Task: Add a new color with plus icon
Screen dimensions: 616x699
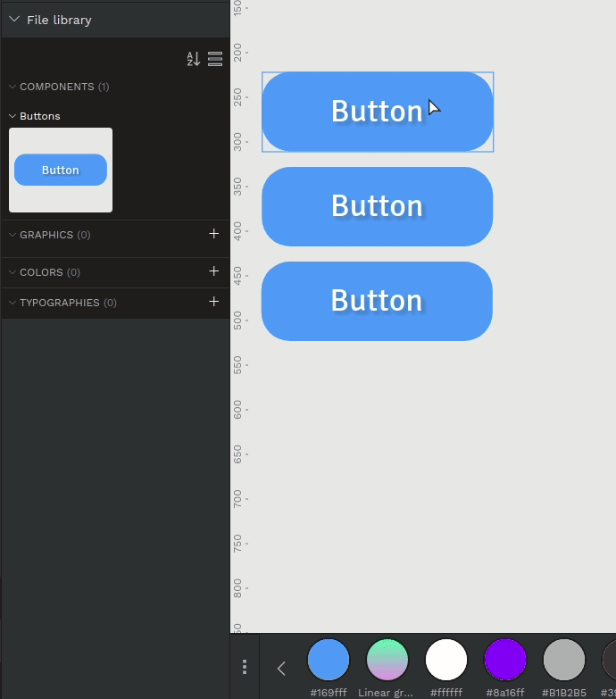Action: [x=213, y=271]
